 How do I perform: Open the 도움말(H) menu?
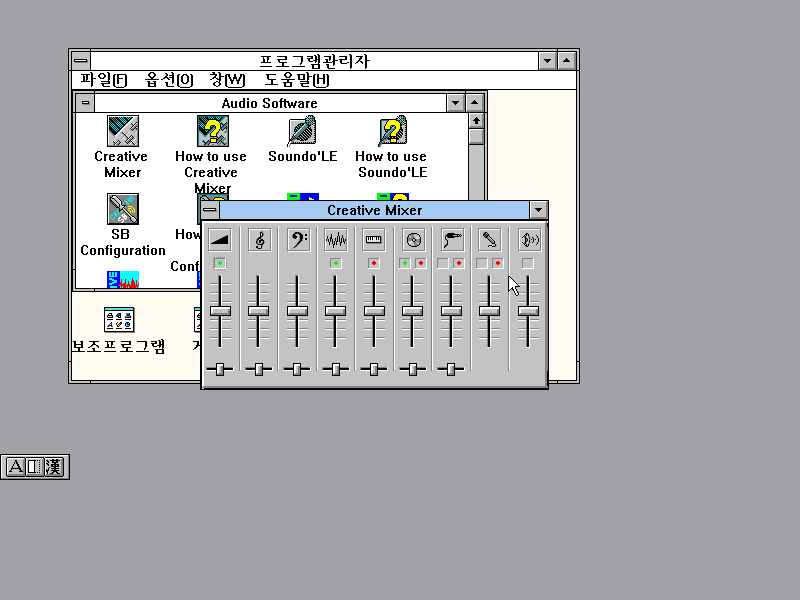click(297, 80)
